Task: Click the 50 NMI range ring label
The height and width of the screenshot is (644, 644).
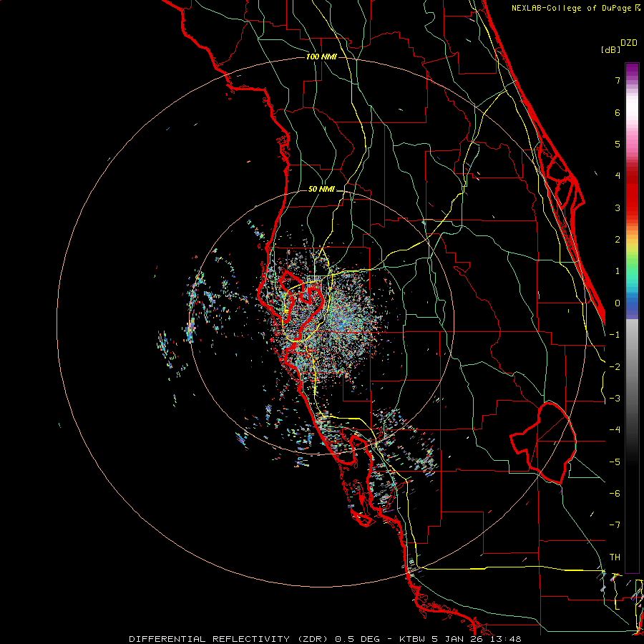Action: coord(321,190)
